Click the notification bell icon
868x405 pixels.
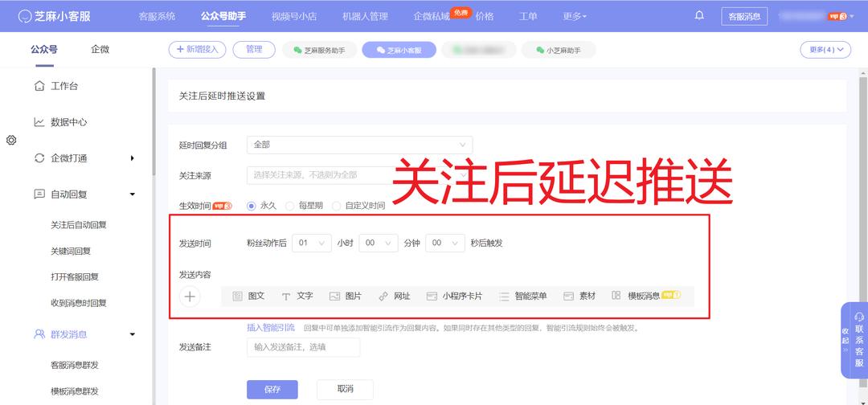click(699, 15)
